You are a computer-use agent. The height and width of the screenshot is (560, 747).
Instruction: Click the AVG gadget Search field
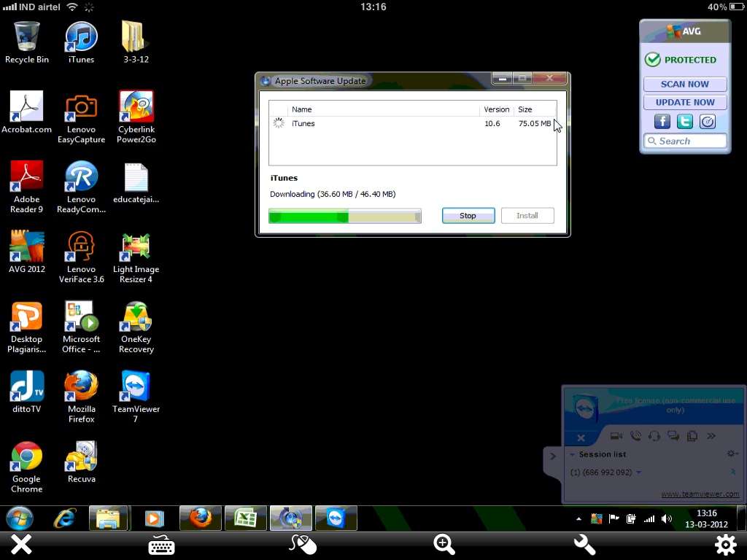[x=684, y=141]
